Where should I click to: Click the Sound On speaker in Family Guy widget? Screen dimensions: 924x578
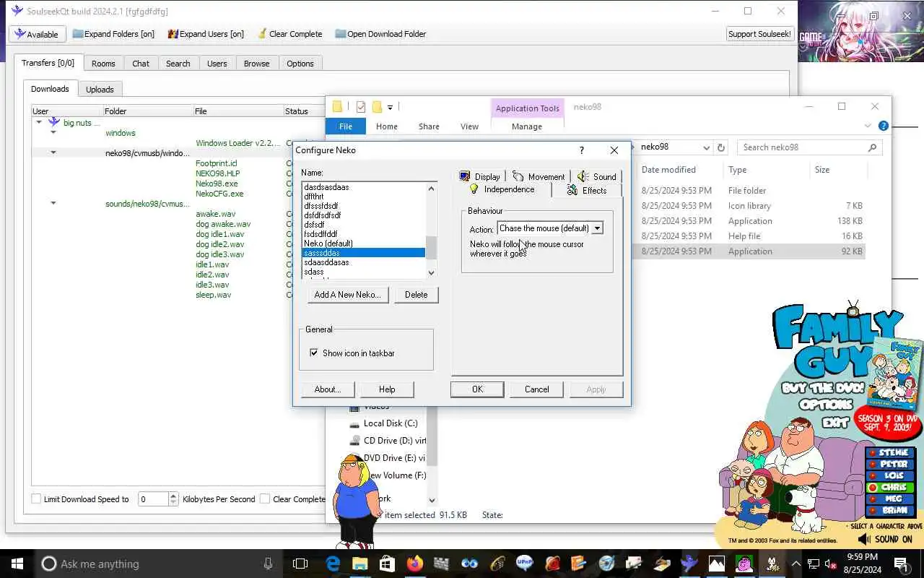(x=864, y=539)
